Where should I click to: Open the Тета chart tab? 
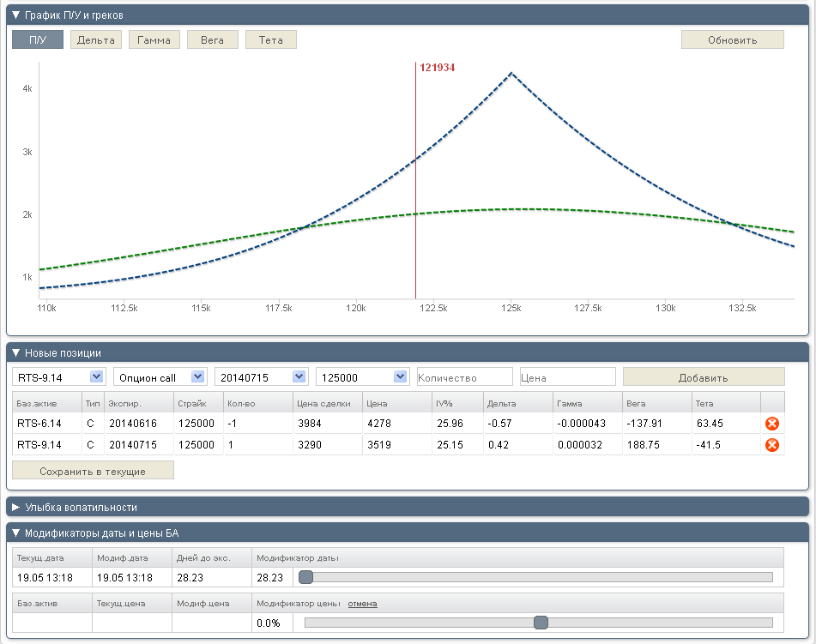(270, 39)
